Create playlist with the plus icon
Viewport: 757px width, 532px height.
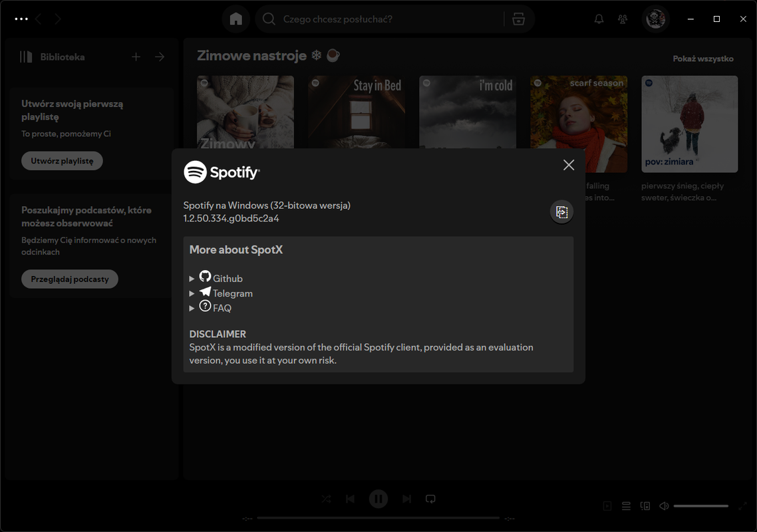[136, 57]
